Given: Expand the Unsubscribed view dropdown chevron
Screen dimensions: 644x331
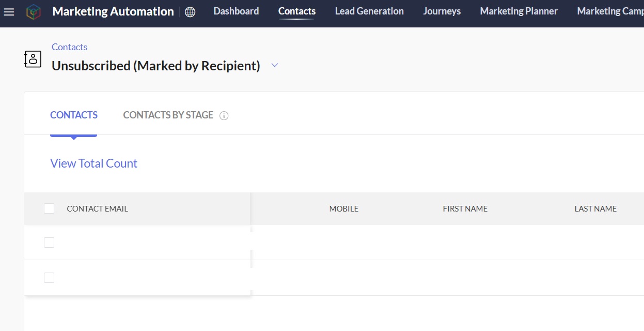Looking at the screenshot, I should tap(275, 66).
